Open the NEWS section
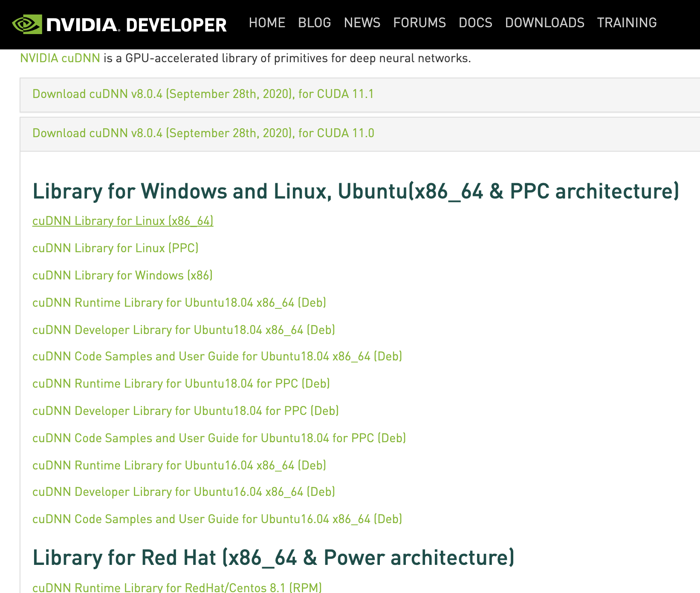 (x=362, y=23)
